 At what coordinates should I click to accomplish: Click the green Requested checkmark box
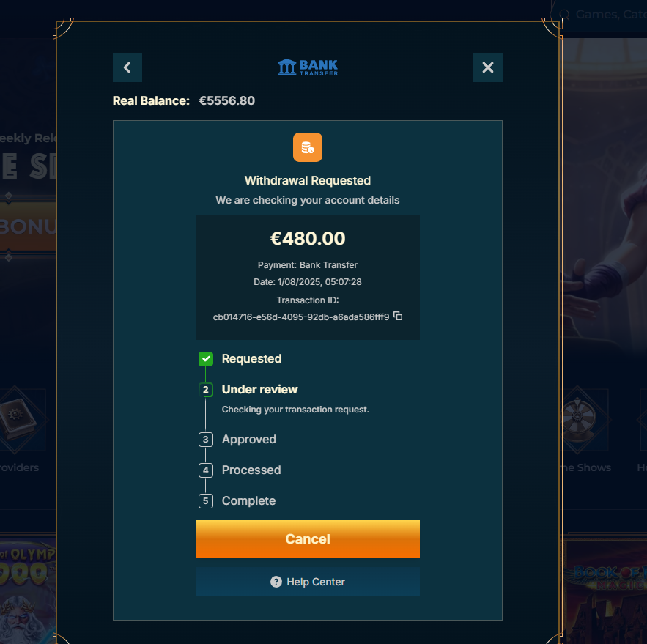click(205, 359)
